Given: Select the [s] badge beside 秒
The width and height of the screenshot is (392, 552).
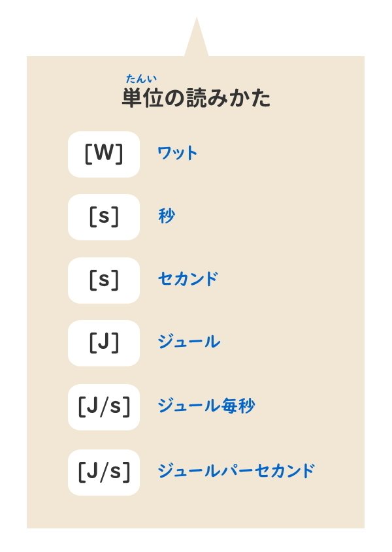Looking at the screenshot, I should (x=104, y=218).
